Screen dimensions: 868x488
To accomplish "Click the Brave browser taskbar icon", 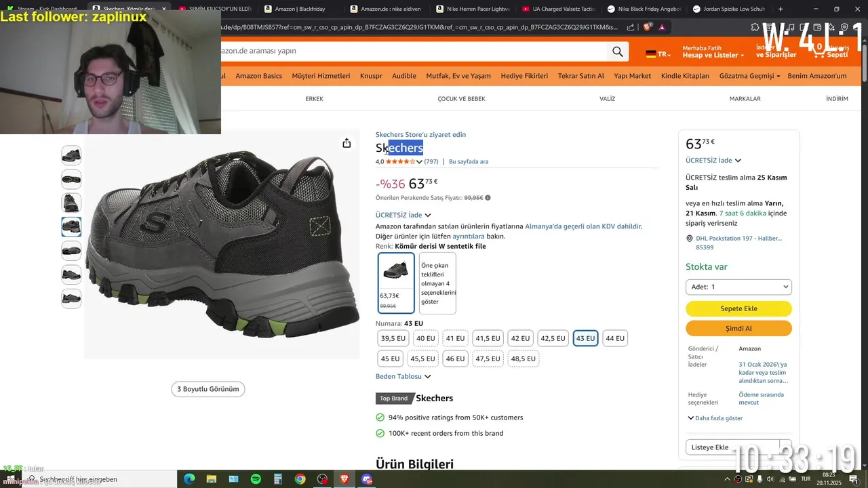I will (344, 479).
